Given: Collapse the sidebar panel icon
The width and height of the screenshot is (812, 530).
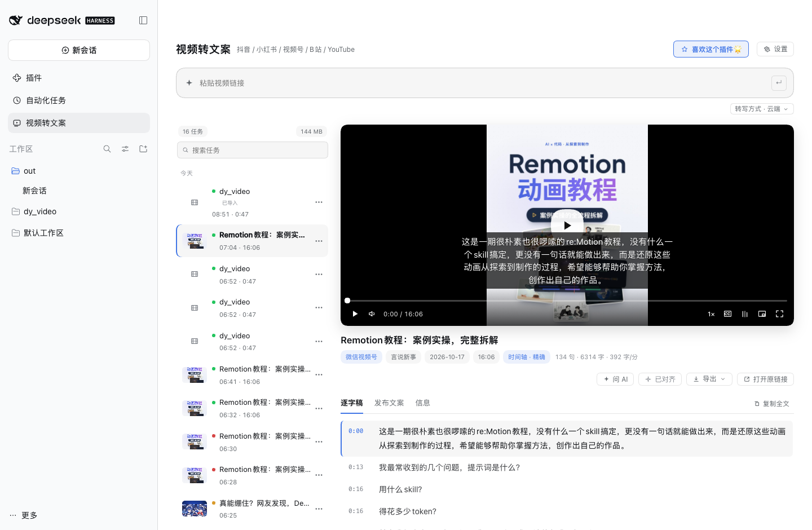Looking at the screenshot, I should [x=143, y=20].
